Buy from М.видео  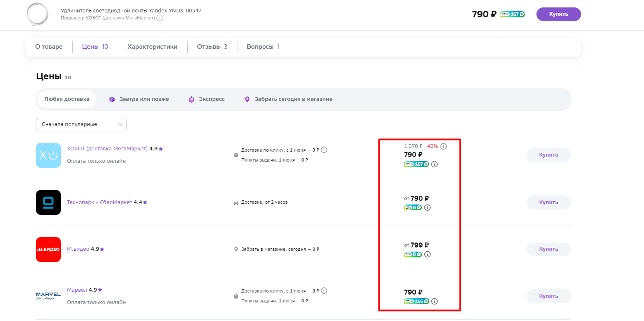pyautogui.click(x=548, y=249)
